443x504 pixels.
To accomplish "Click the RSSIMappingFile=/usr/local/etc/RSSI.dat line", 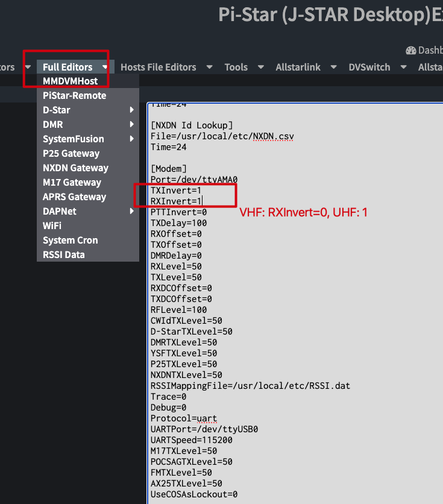I will pos(250,386).
